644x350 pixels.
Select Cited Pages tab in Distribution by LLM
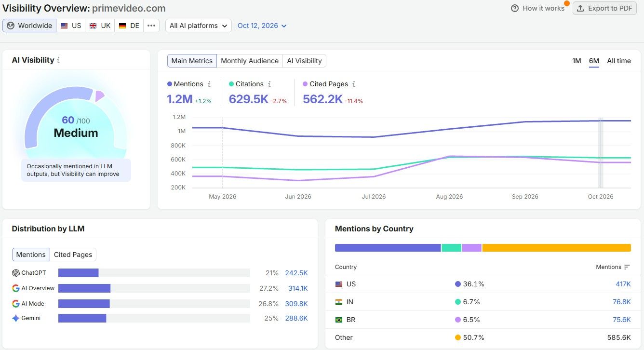(x=73, y=255)
